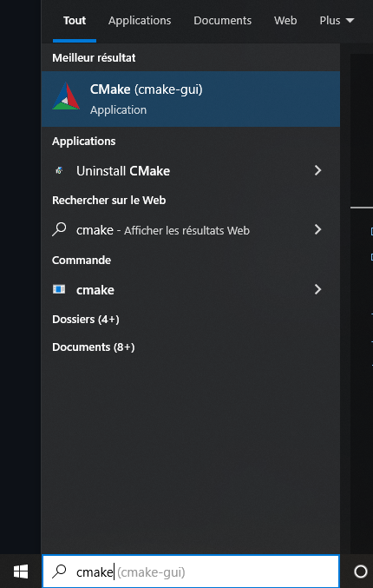The width and height of the screenshot is (373, 588).
Task: Click the web search magnifier icon
Action: pos(59,229)
